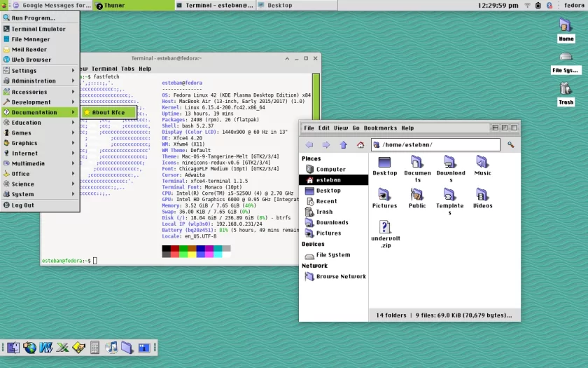Expand the Development submenu

(40, 102)
